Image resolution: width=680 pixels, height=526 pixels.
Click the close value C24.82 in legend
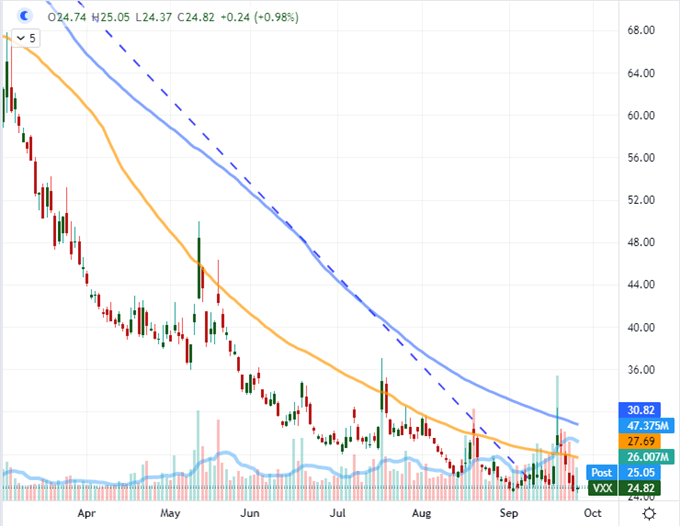click(196, 17)
